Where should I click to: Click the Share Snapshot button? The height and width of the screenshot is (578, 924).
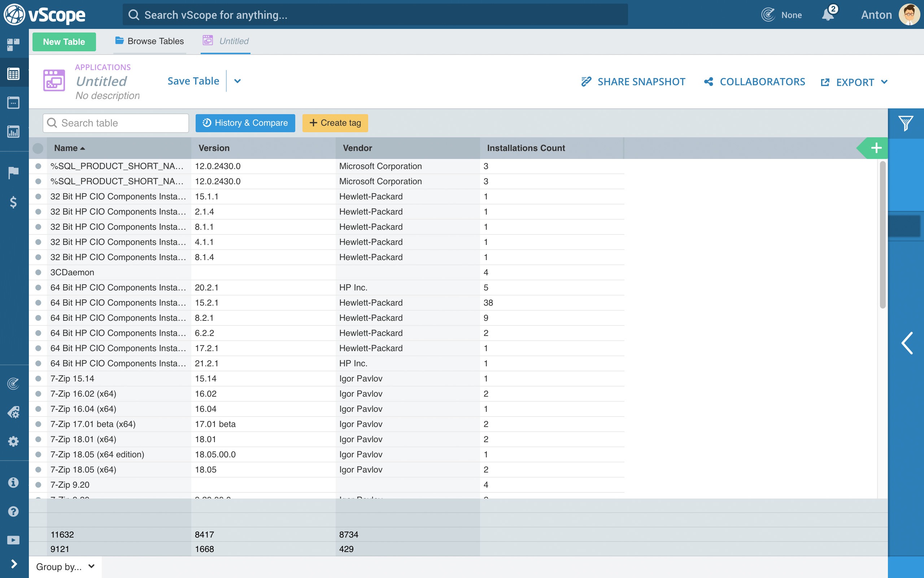[633, 82]
